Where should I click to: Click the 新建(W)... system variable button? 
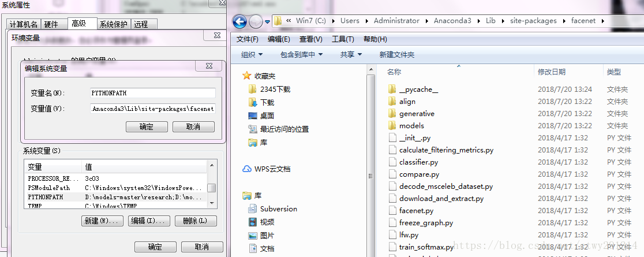point(102,221)
